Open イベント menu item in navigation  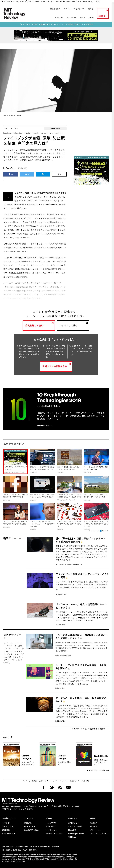pos(91,17)
